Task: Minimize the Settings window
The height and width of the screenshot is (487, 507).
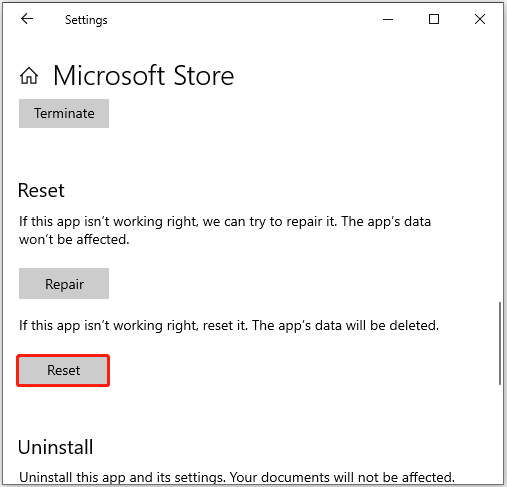Action: click(388, 19)
